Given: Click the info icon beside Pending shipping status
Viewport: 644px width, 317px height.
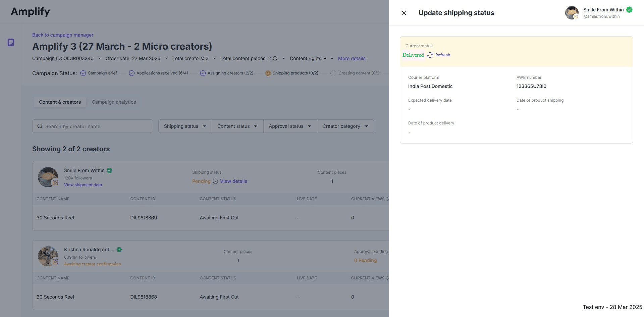Looking at the screenshot, I should coord(215,181).
